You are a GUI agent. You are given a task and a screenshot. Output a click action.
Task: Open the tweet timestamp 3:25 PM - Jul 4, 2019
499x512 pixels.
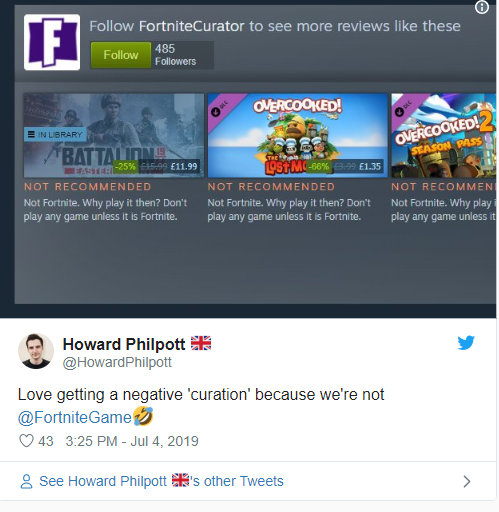[132, 441]
